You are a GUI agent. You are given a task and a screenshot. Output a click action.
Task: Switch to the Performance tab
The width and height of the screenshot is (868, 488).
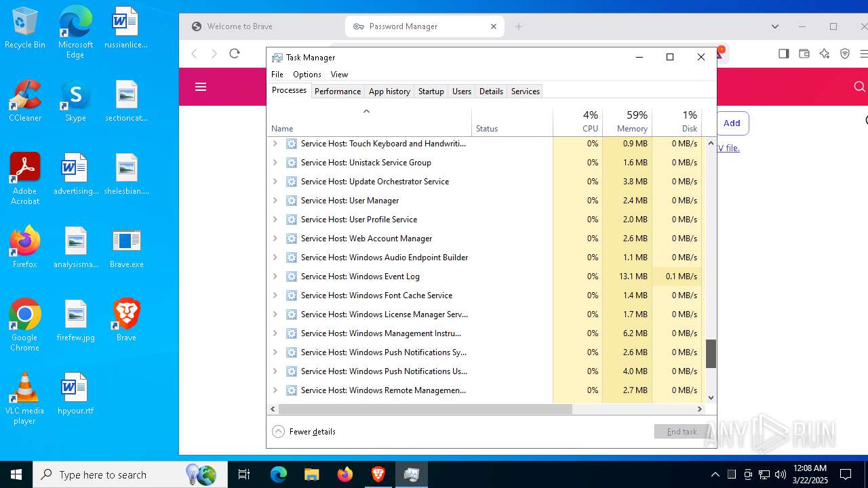point(338,91)
